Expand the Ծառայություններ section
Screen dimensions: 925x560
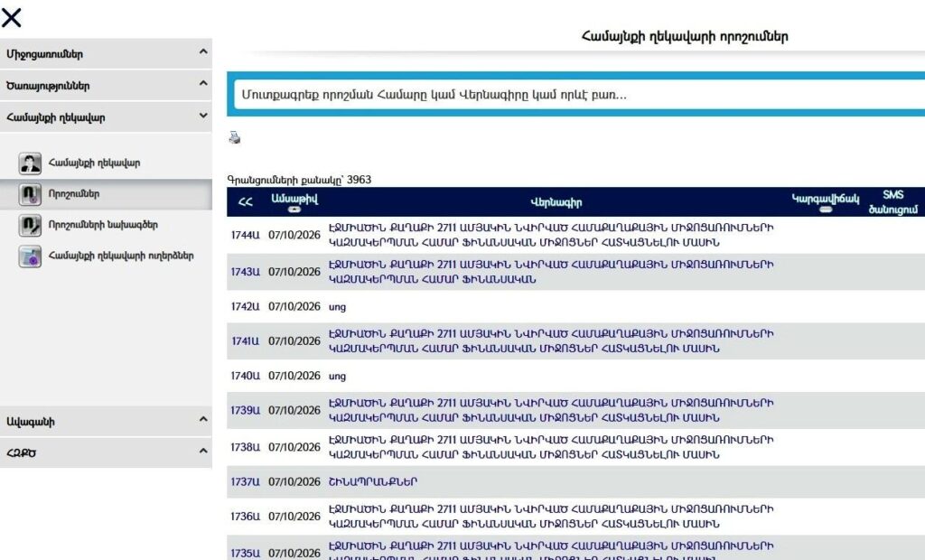[x=107, y=86]
